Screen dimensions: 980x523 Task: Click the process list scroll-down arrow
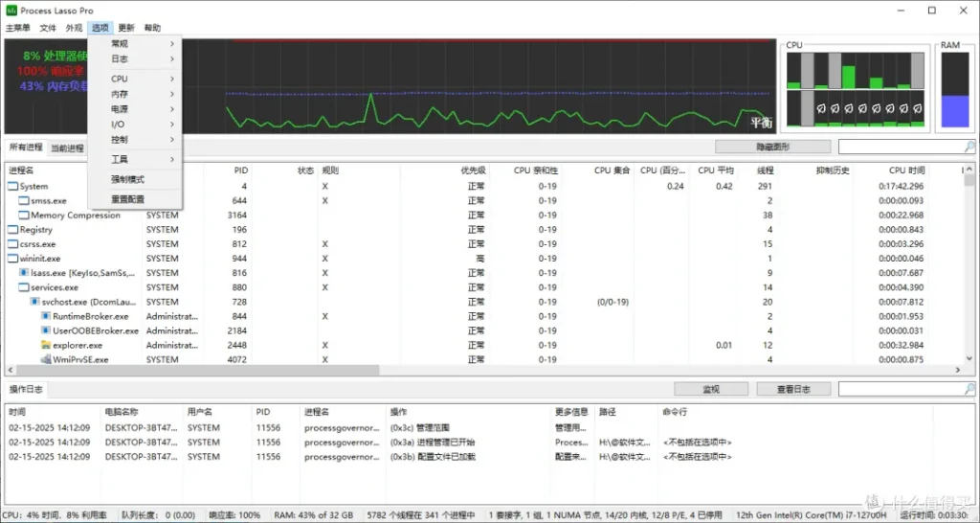969,358
